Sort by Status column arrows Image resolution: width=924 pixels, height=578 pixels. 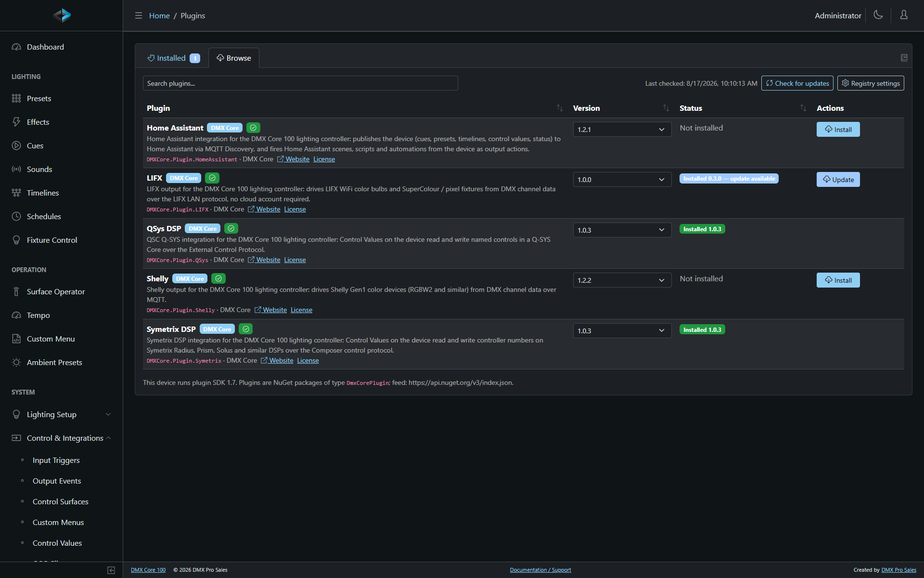pos(803,108)
